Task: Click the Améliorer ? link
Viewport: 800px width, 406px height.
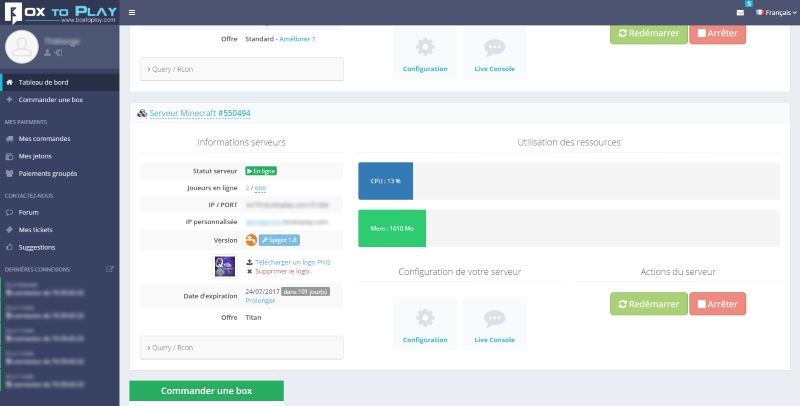Action: click(297, 39)
